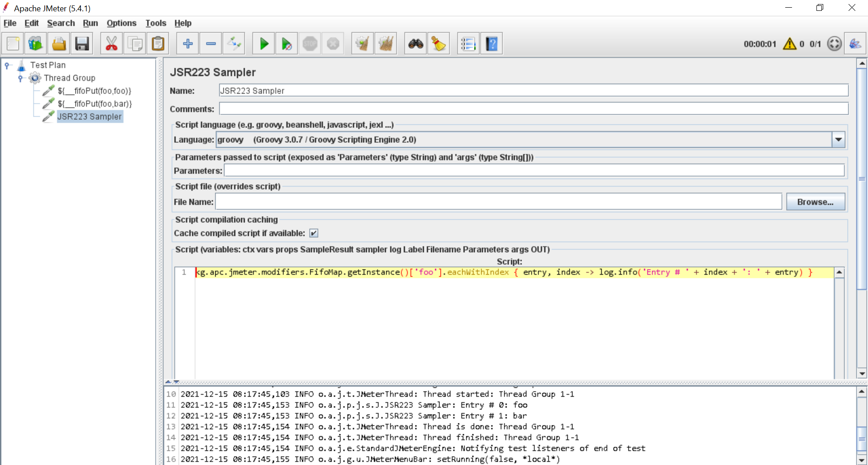Click the Add plus toolbar icon
The width and height of the screenshot is (868, 465).
188,44
